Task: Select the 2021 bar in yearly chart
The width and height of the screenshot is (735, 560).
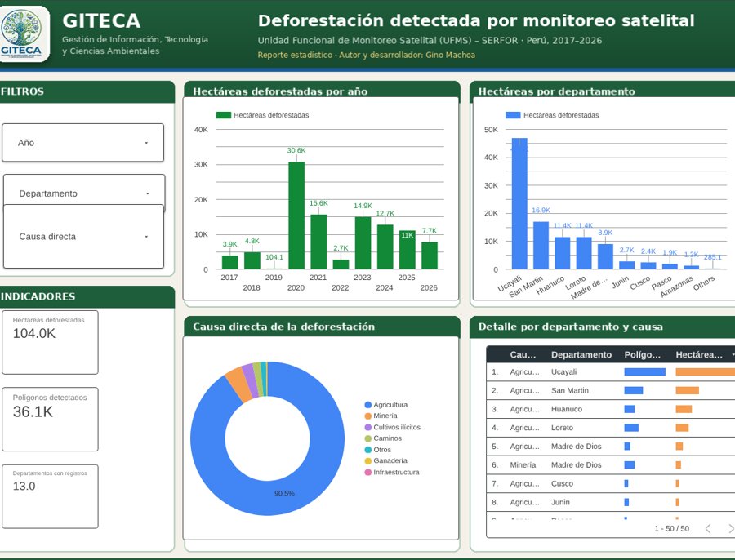Action: click(318, 242)
